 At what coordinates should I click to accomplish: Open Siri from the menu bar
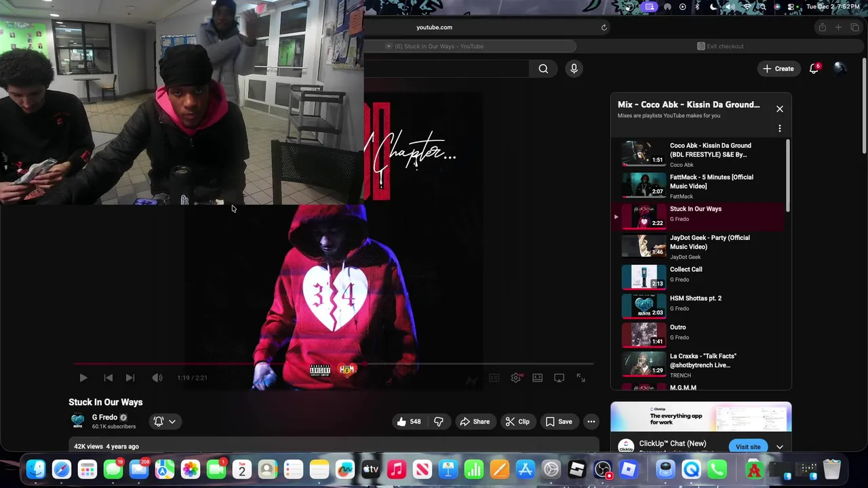click(777, 7)
